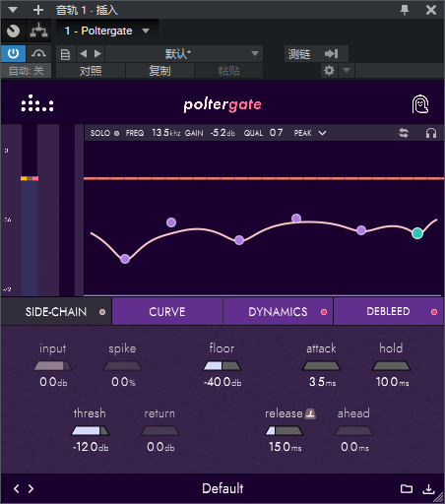Image resolution: width=445 pixels, height=504 pixels.
Task: Open preset folder icon
Action: (x=407, y=489)
